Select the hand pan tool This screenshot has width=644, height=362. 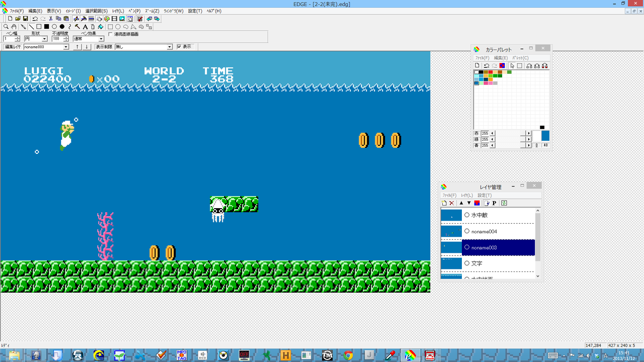coord(14,27)
